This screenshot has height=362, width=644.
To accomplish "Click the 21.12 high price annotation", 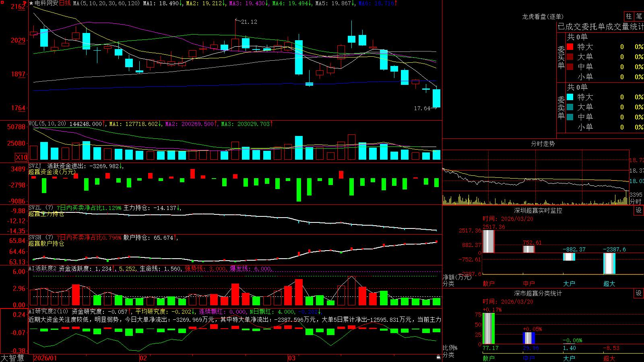I will (249, 22).
